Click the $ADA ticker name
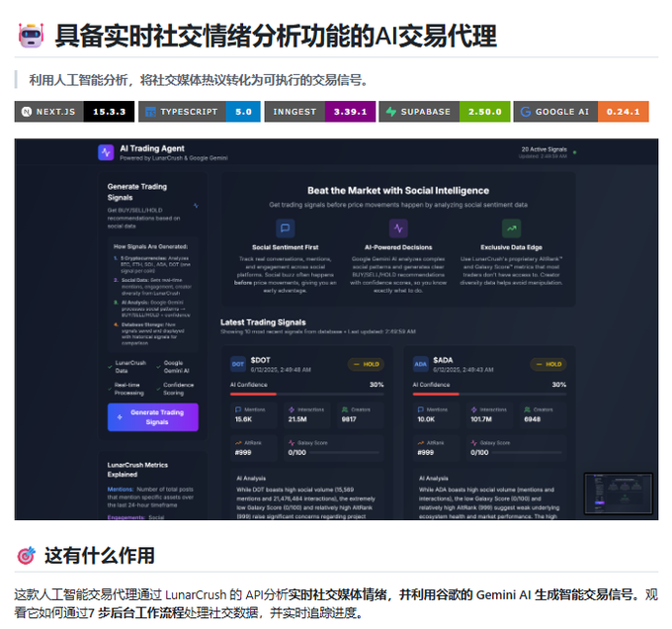672x629 pixels. [x=443, y=360]
